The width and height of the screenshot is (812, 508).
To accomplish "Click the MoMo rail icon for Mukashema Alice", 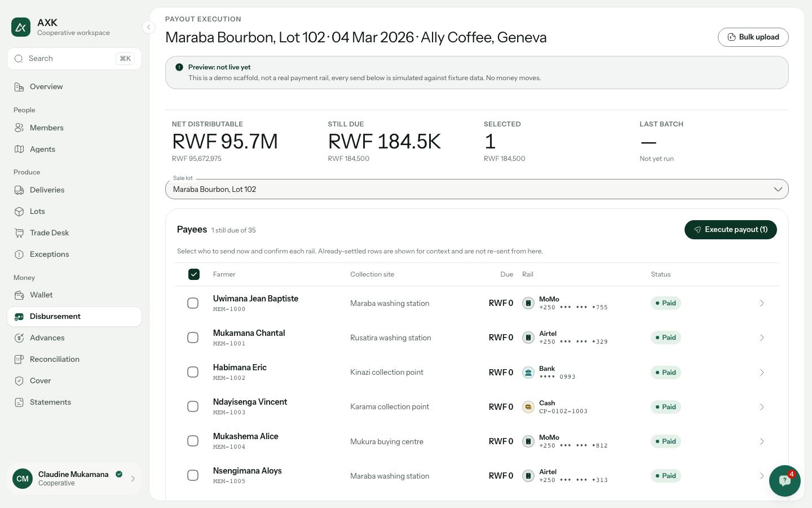I will coord(528,441).
